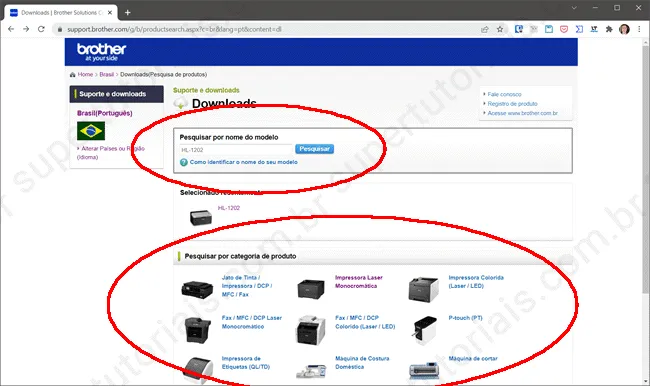Open Fax / MFC / DCP Laser Monocromático

click(x=252, y=322)
